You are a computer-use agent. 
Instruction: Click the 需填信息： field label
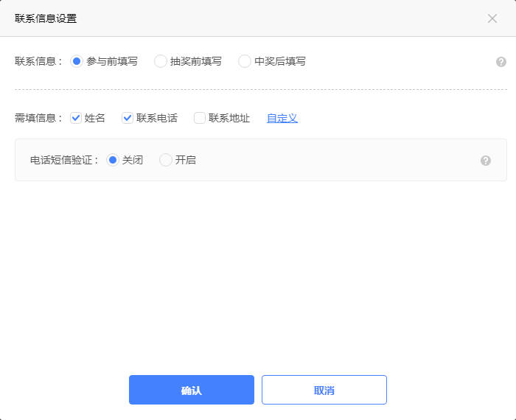39,118
